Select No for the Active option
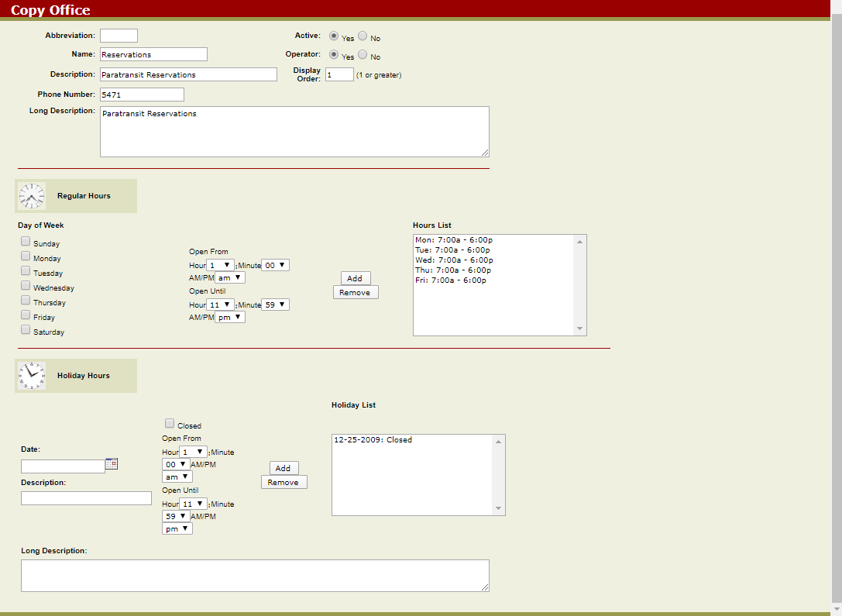 coord(363,36)
